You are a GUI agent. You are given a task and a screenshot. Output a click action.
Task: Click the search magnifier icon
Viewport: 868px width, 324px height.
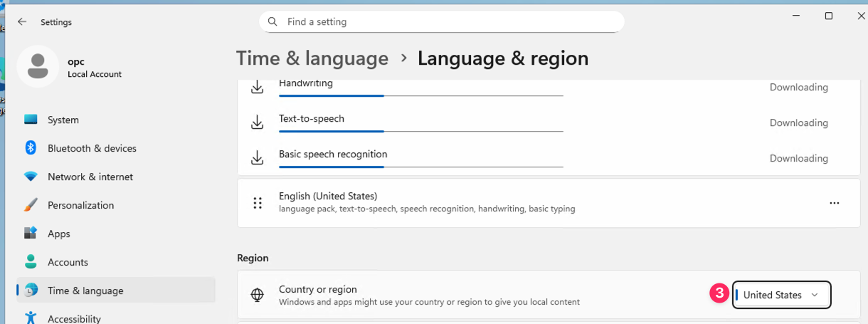(x=272, y=22)
